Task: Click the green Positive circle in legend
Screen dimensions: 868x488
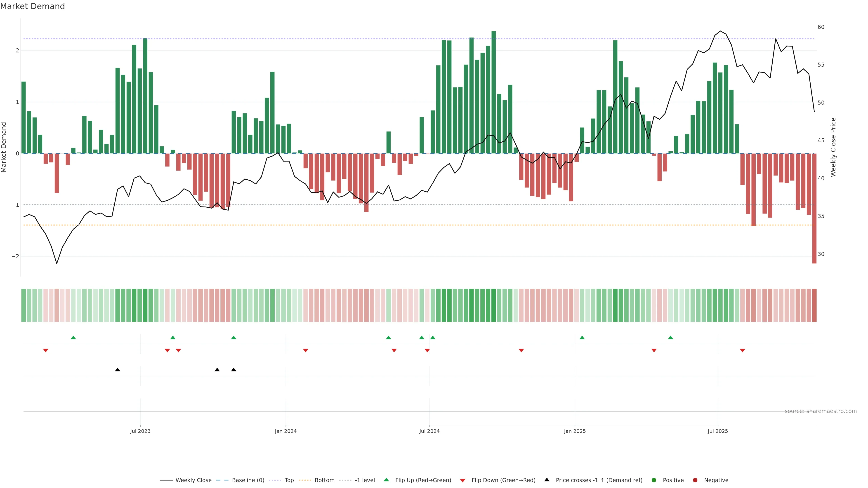Action: (654, 480)
